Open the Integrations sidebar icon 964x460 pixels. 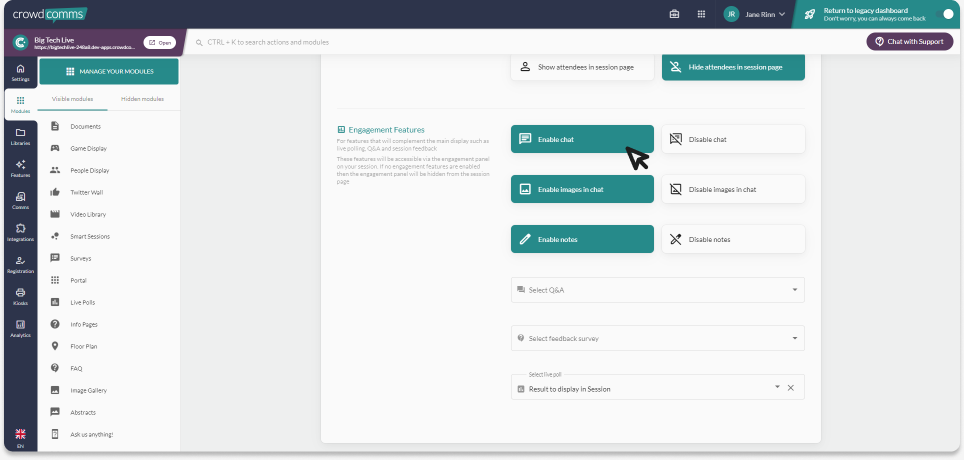pos(20,232)
